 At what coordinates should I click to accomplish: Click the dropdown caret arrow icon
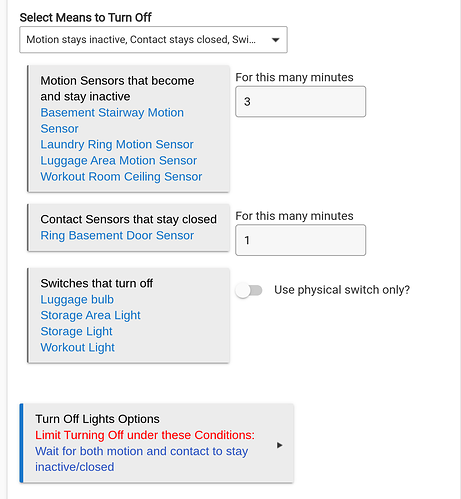pos(275,40)
